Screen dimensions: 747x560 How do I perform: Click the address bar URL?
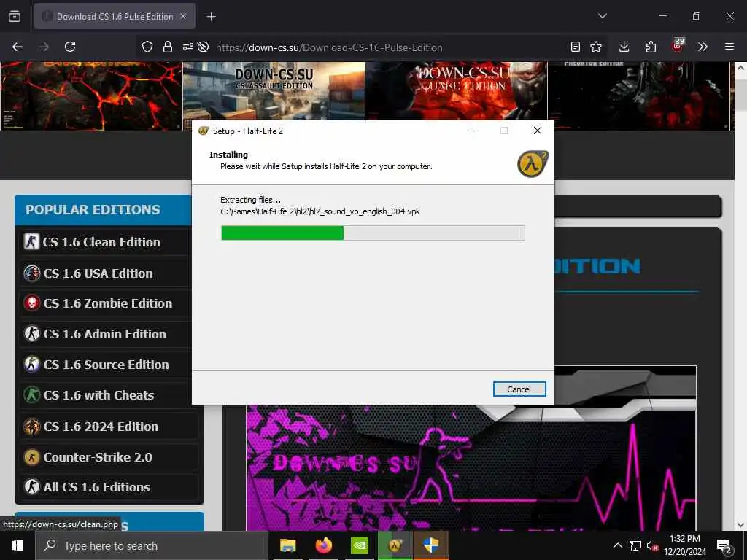pyautogui.click(x=329, y=47)
